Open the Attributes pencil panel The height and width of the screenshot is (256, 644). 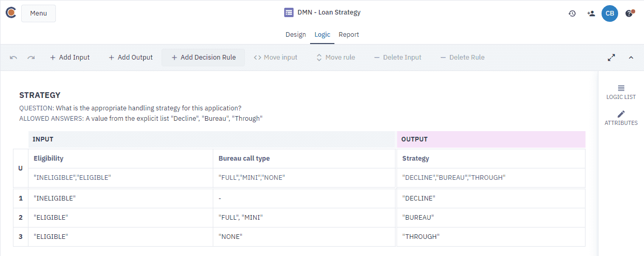point(621,118)
